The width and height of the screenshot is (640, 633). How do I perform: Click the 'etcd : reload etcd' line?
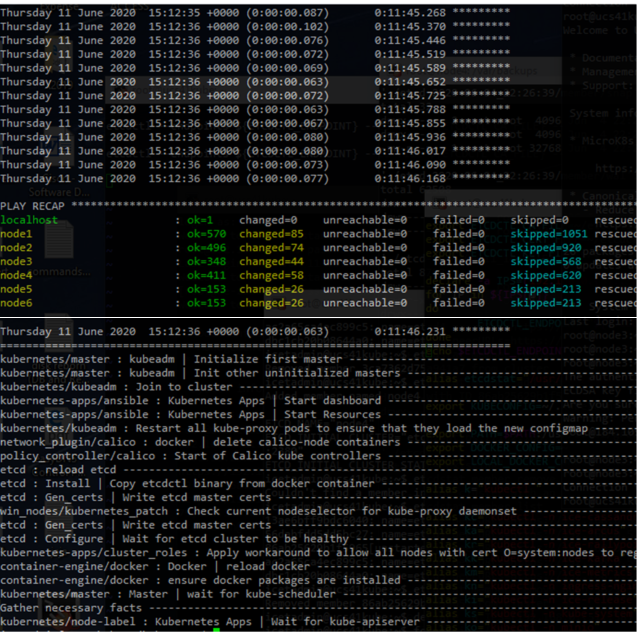click(318, 470)
